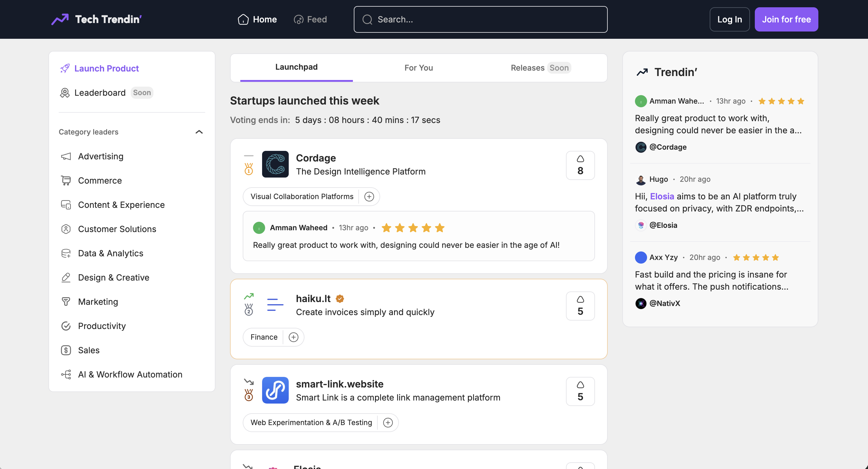Click the AI & Workflow Automation icon
Viewport: 868px width, 469px height.
tap(66, 374)
